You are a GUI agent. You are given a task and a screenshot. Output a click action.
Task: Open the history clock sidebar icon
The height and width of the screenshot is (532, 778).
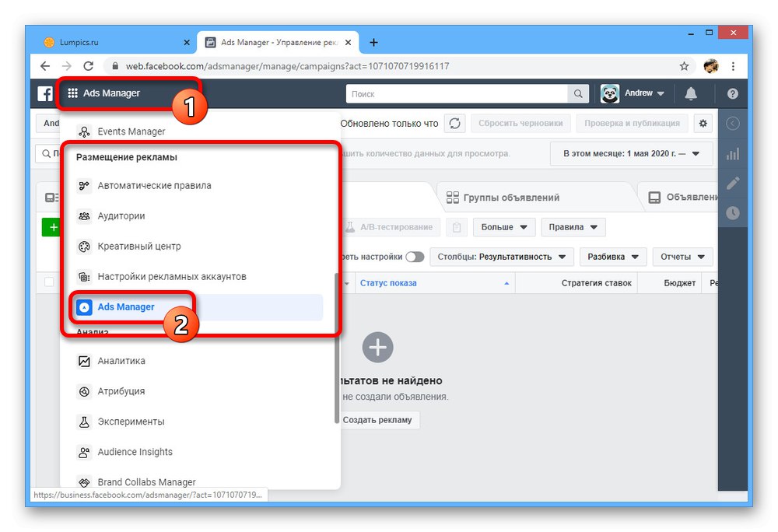[x=732, y=213]
